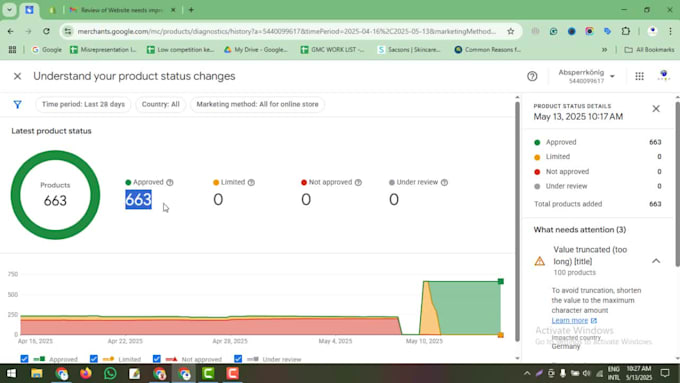Open the Chrome profile icon in toolbar
Viewport: 680px width, 383px height.
(652, 31)
